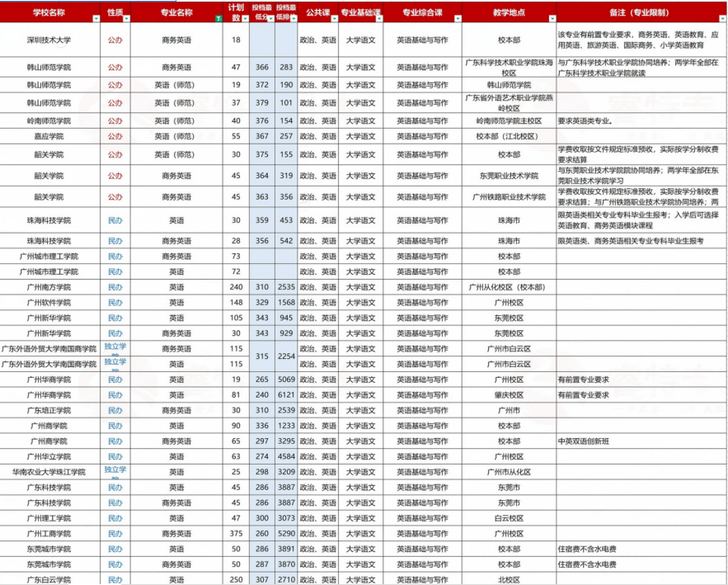Select the 深圳技术大学 school name cell
728x585 pixels.
click(49, 40)
